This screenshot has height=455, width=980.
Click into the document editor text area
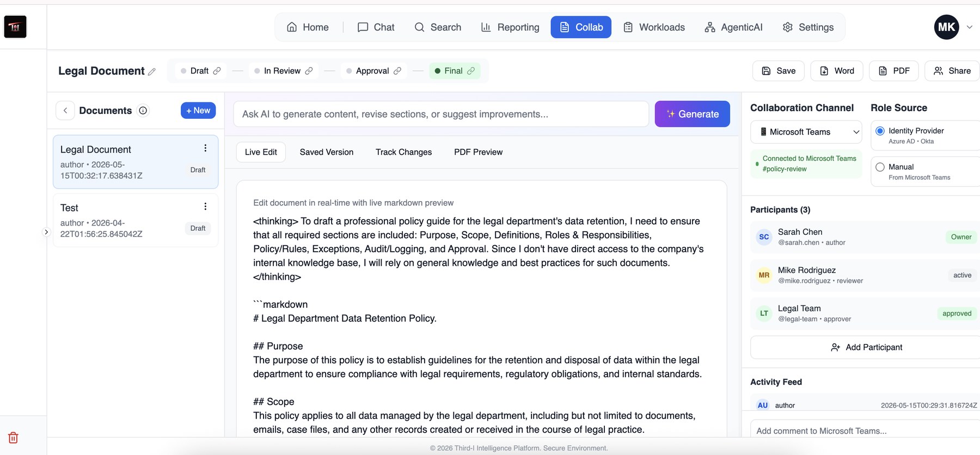point(481,325)
